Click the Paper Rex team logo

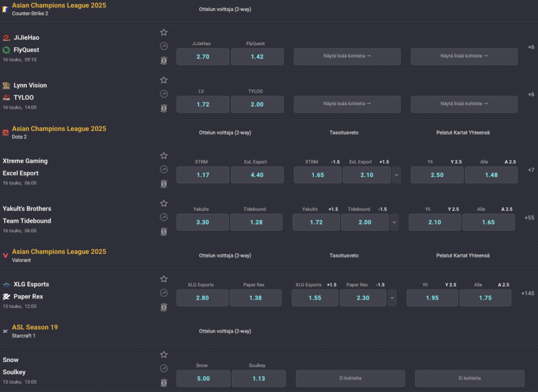coord(6,296)
